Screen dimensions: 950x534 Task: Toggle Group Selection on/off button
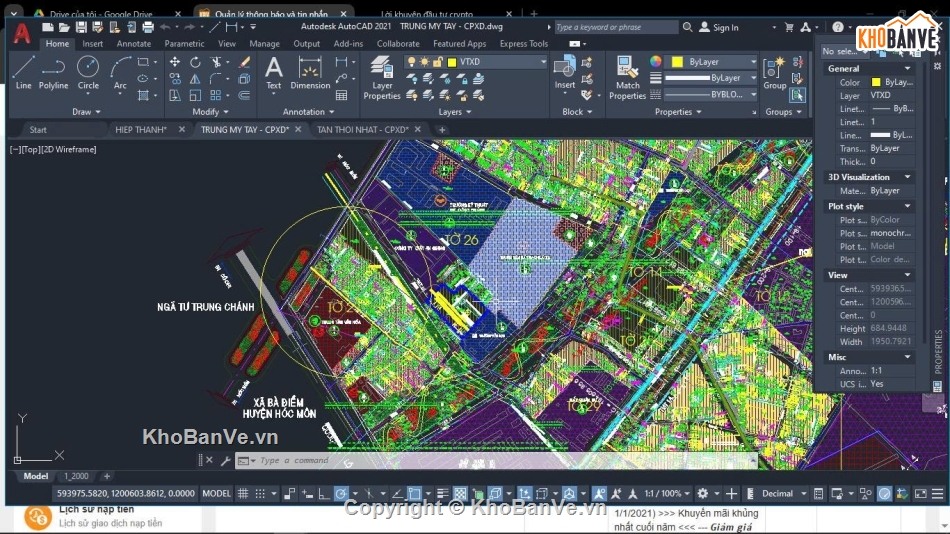coord(797,95)
